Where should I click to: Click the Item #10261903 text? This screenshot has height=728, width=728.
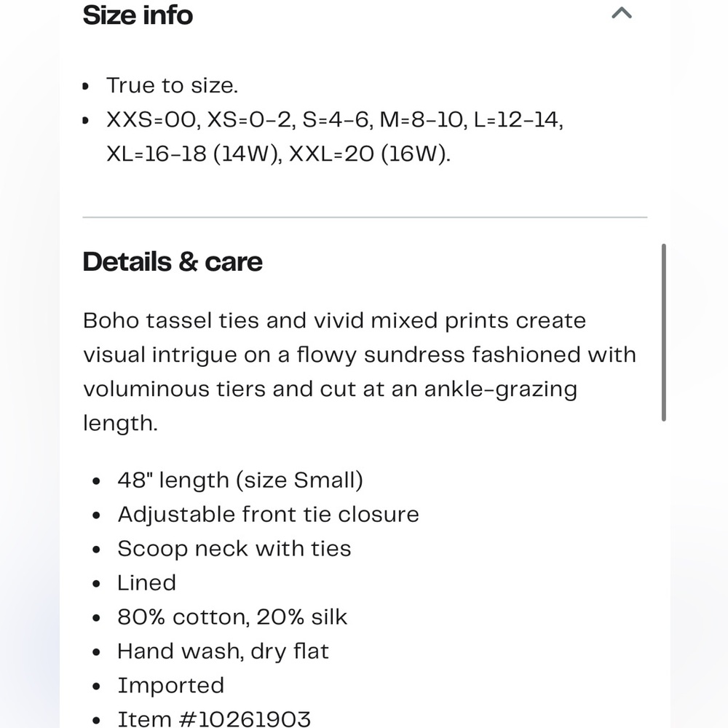coord(213,719)
